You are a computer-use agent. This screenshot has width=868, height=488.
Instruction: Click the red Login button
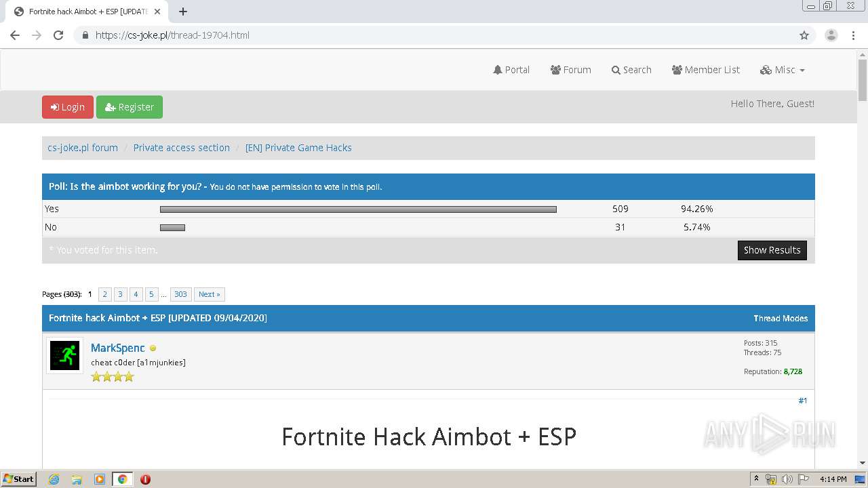click(68, 107)
